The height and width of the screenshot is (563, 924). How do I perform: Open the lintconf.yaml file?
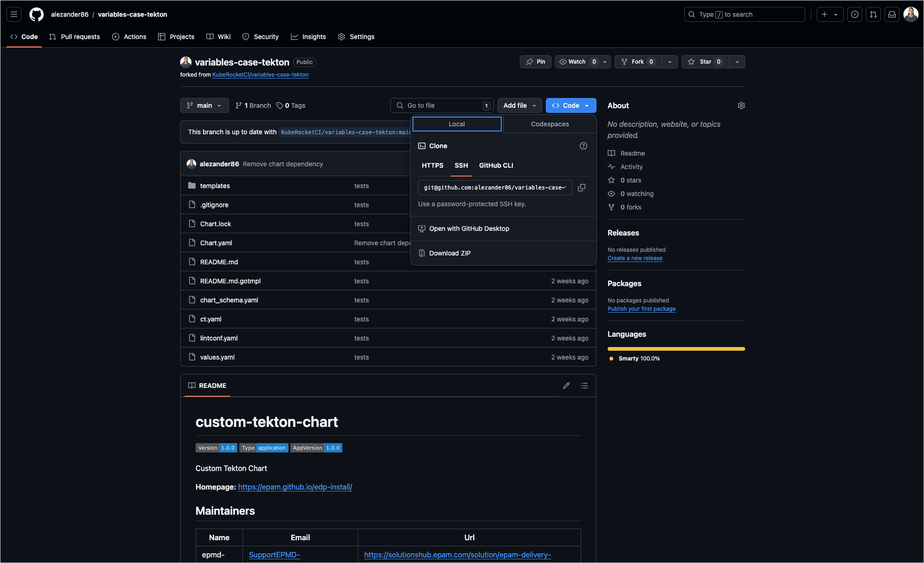(x=219, y=338)
